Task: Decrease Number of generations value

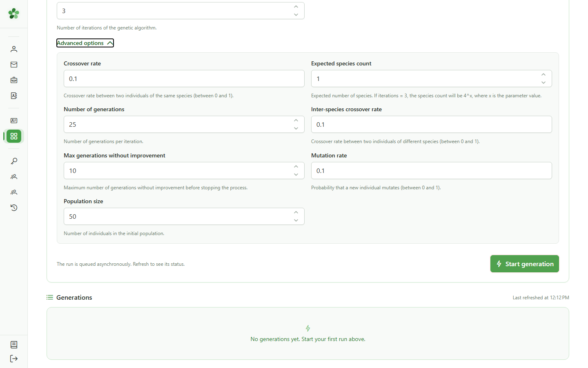Action: pyautogui.click(x=296, y=128)
